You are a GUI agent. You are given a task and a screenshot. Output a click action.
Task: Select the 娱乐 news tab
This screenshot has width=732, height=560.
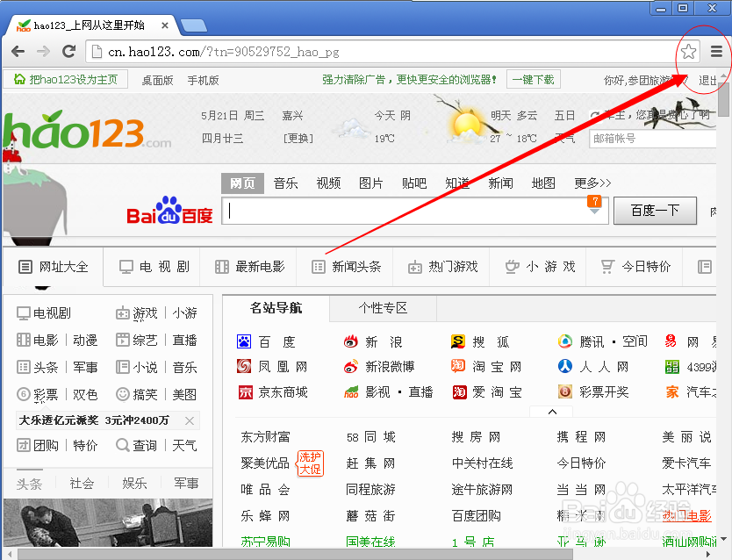(x=134, y=484)
